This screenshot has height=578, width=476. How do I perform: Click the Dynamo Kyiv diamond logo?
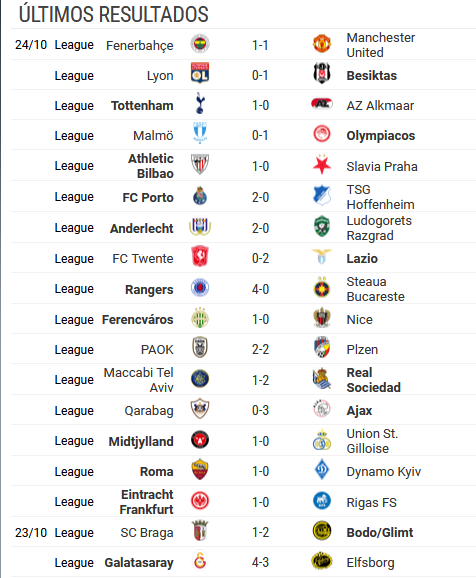tap(322, 470)
